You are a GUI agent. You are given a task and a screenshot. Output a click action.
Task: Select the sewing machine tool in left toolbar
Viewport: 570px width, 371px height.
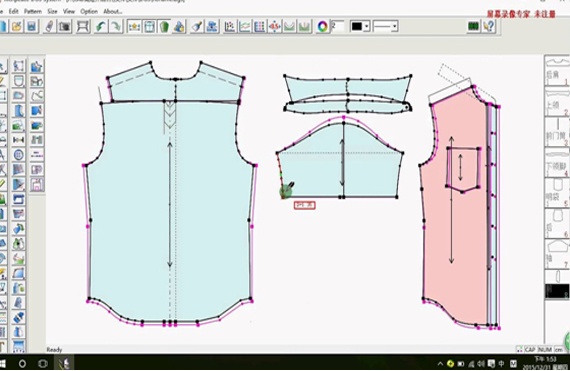click(19, 199)
